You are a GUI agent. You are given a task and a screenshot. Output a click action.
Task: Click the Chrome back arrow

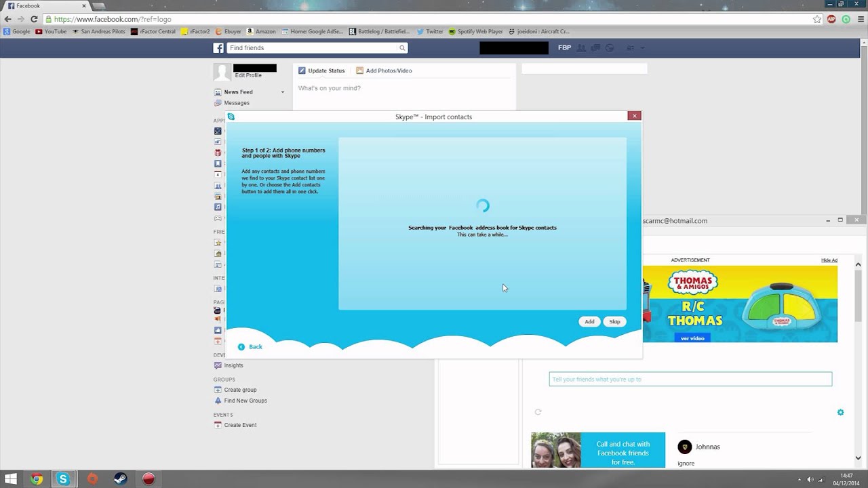8,19
